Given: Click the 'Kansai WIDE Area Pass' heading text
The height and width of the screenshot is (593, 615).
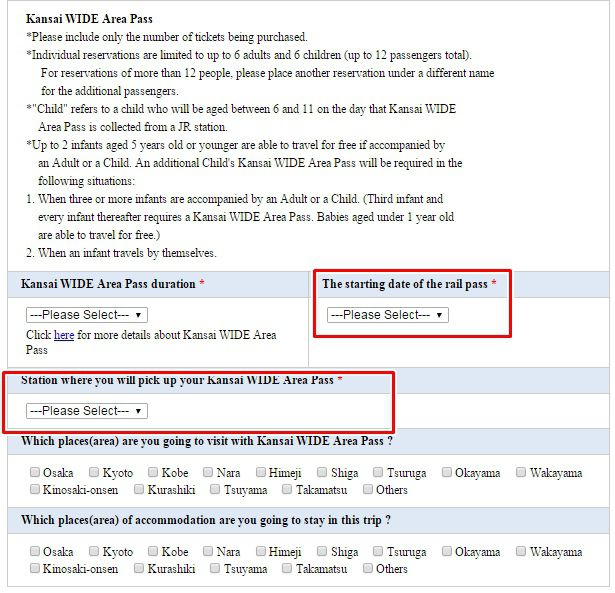Looking at the screenshot, I should pyautogui.click(x=89, y=19).
